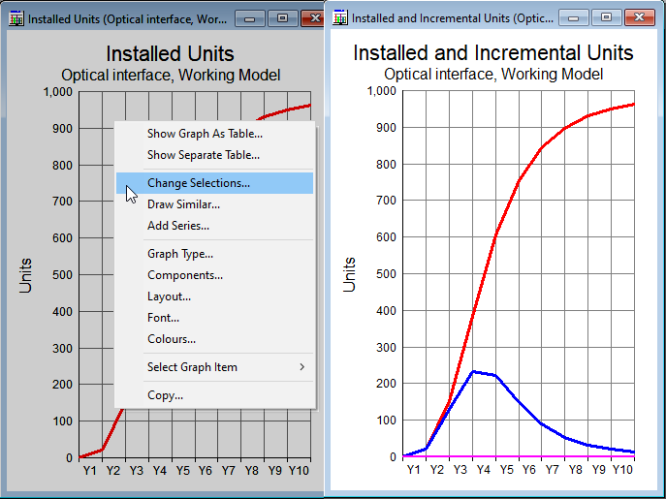The width and height of the screenshot is (666, 499).
Task: Open the Graph Type dialog from menu
Action: coord(180,254)
